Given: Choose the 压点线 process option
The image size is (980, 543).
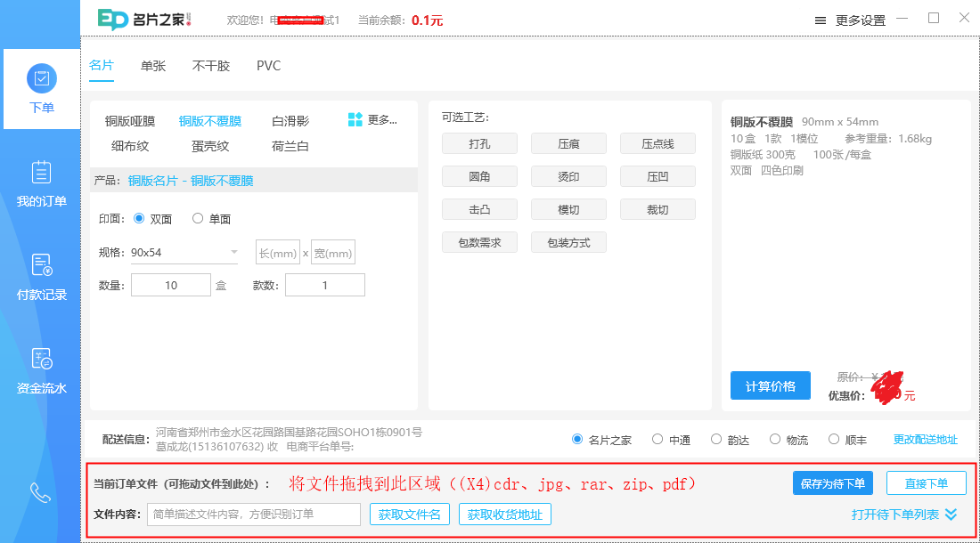Looking at the screenshot, I should pos(657,143).
